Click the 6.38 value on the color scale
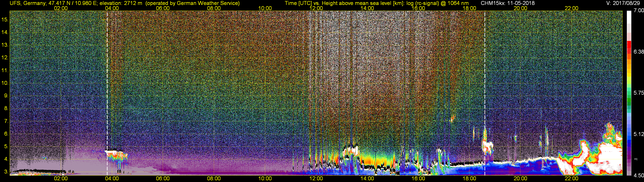This screenshot has height=182, width=644. tap(638, 52)
